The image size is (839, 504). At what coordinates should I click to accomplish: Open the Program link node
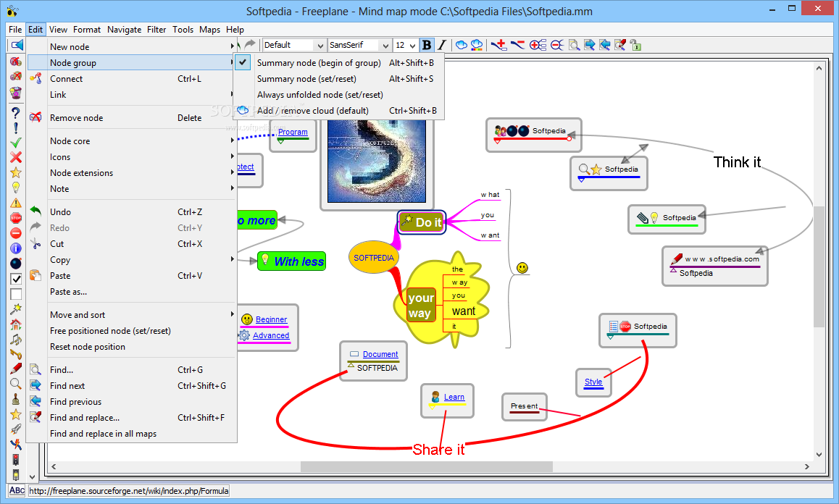point(293,132)
